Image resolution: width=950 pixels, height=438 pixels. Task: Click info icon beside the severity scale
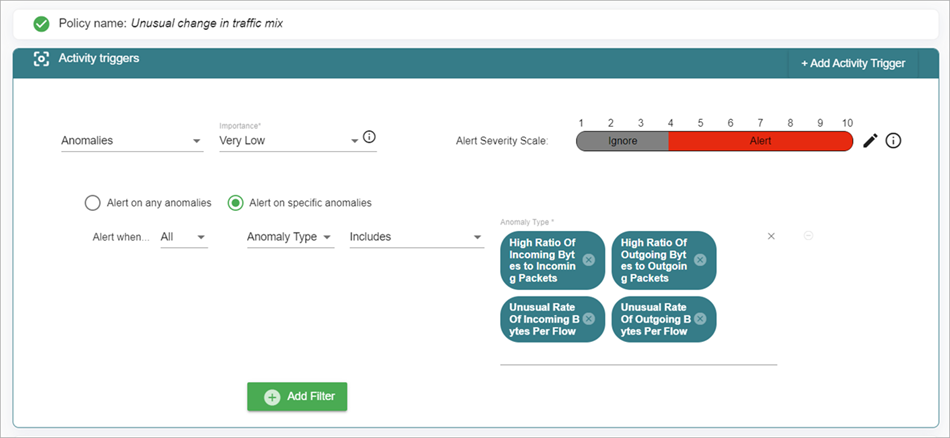pyautogui.click(x=894, y=141)
